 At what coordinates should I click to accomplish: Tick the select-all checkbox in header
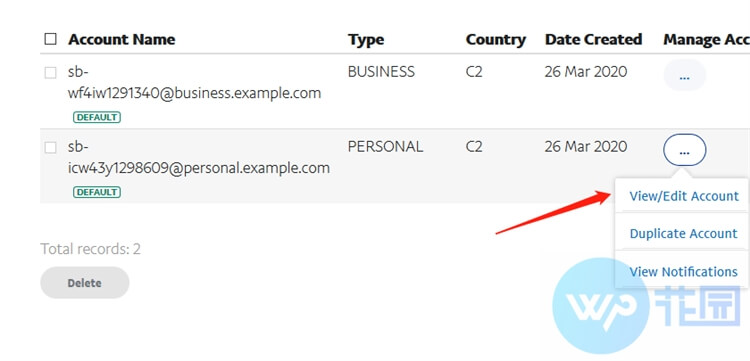(50, 39)
